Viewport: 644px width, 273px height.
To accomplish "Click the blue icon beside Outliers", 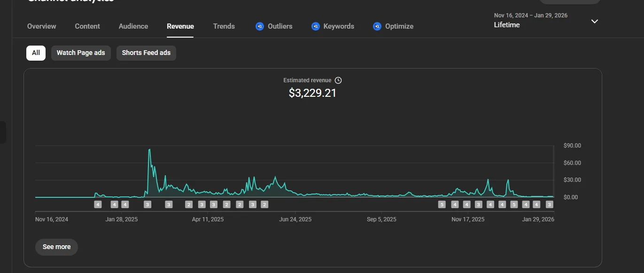I will 260,26.
